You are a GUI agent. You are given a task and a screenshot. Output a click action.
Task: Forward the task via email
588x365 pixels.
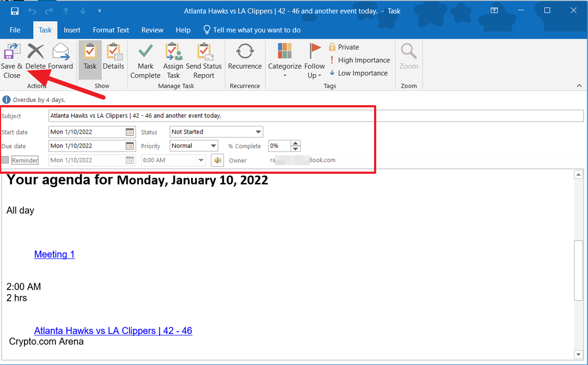click(61, 57)
